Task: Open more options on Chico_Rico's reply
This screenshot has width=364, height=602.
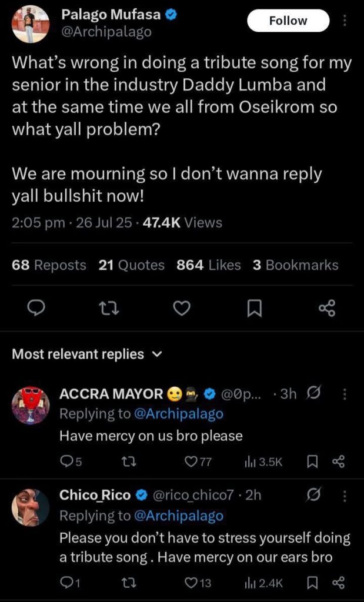Action: coord(345,497)
